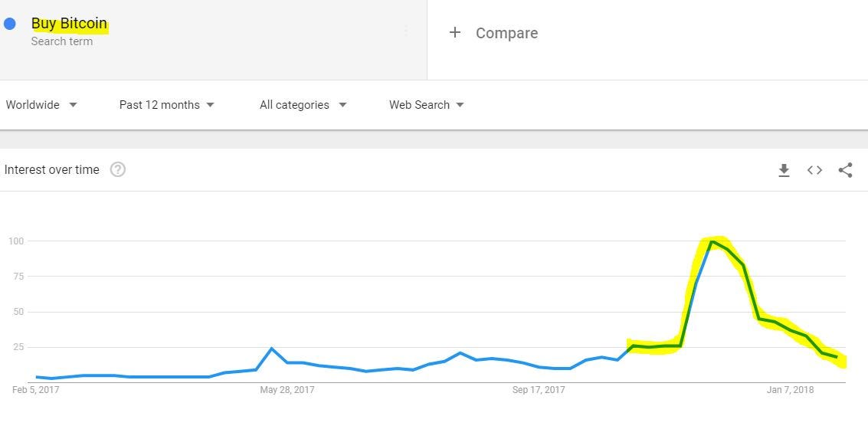This screenshot has width=868, height=439.
Task: Click the blue dot beside Buy Bitcoin
Action: 9,24
